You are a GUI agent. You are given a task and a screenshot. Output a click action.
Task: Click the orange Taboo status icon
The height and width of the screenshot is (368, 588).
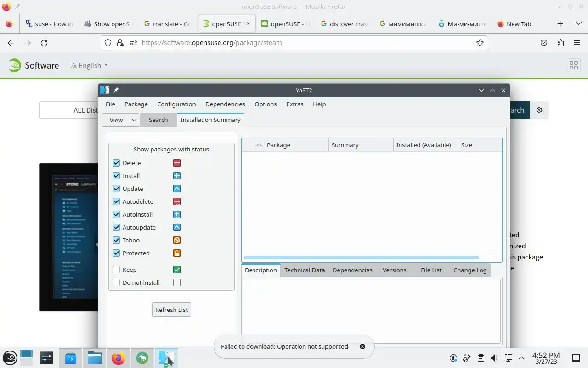177,240
